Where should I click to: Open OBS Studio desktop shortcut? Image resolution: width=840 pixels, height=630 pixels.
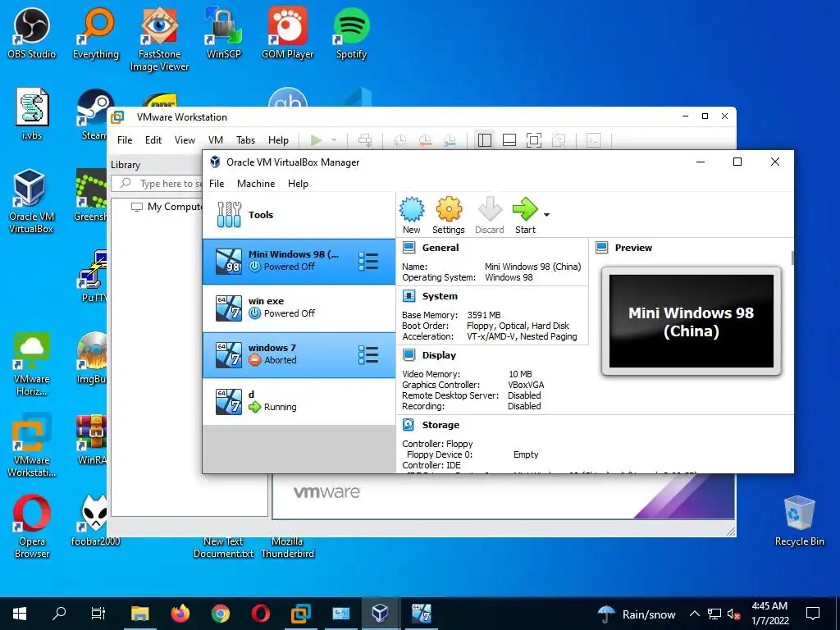point(32,33)
